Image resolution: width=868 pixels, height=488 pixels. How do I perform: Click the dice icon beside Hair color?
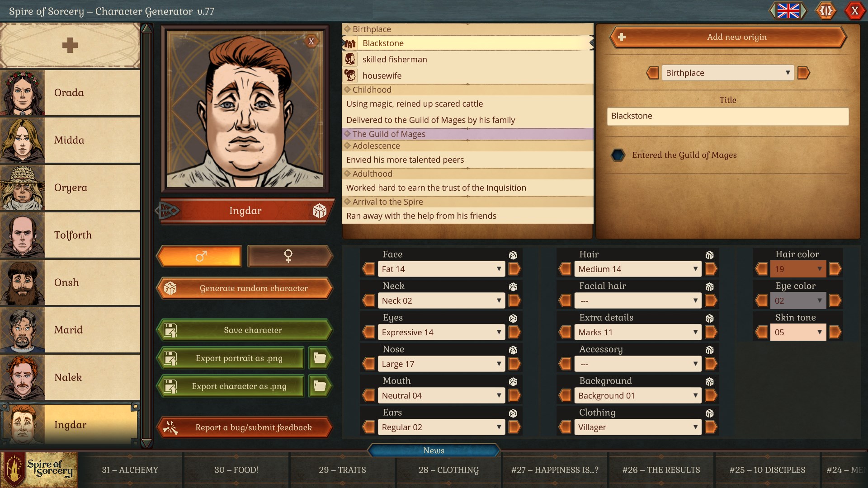coord(837,254)
